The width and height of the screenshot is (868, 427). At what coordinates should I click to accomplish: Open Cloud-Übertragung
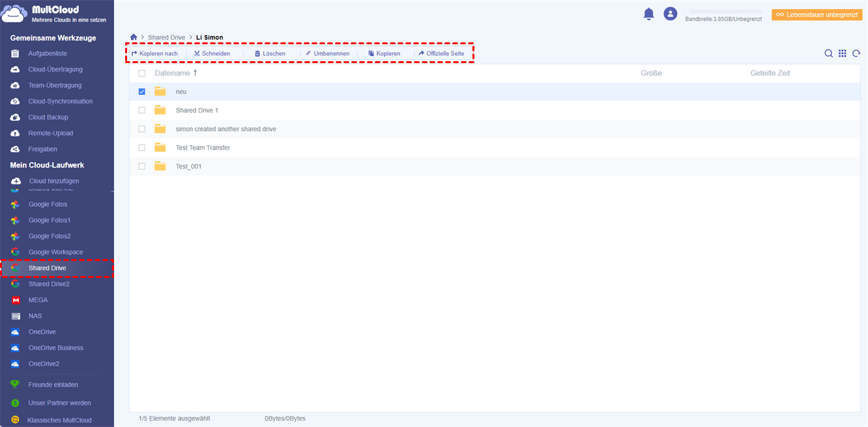click(55, 70)
